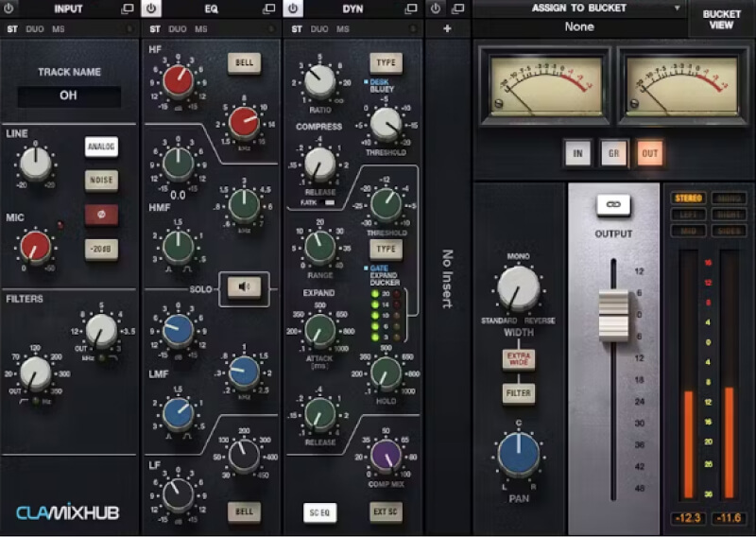This screenshot has width=756, height=537.
Task: Toggle the INPUT section power icon
Action: 9,9
